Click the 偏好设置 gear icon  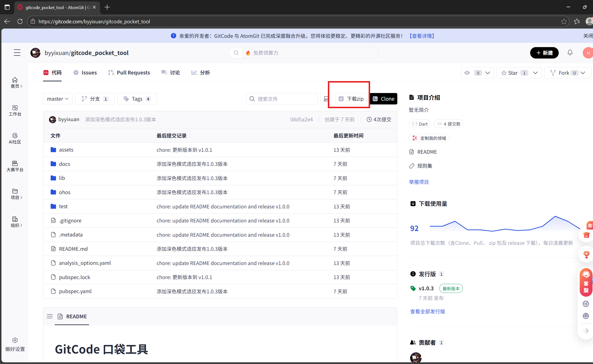[15, 340]
